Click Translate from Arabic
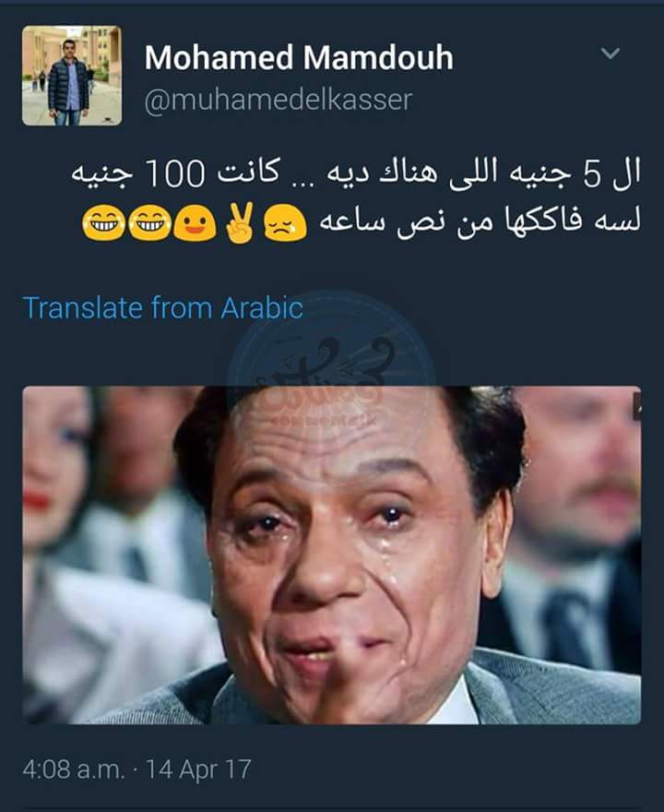 click(162, 307)
